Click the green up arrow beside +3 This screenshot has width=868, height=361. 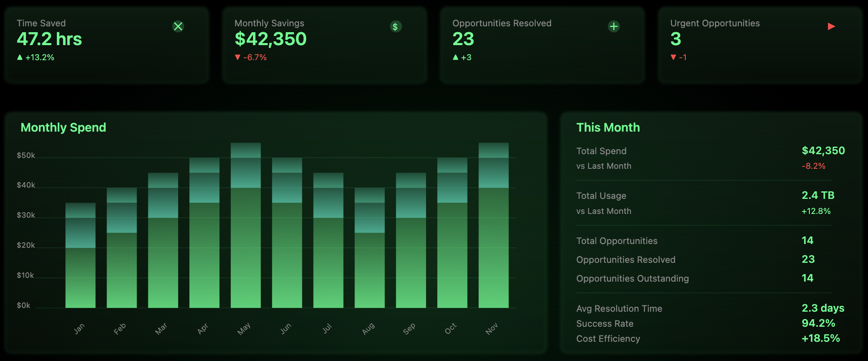(x=455, y=57)
